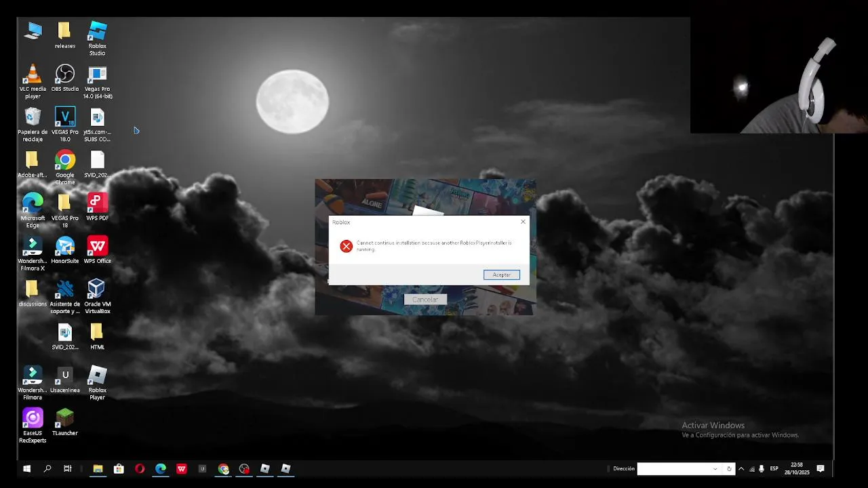Open the notification center icon

[821, 468]
